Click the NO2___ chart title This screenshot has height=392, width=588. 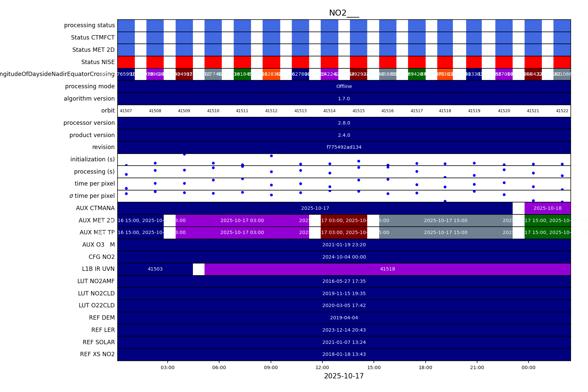click(344, 13)
